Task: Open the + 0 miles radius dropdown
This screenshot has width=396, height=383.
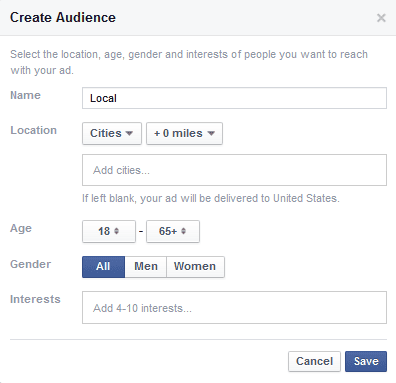Action: pos(184,133)
